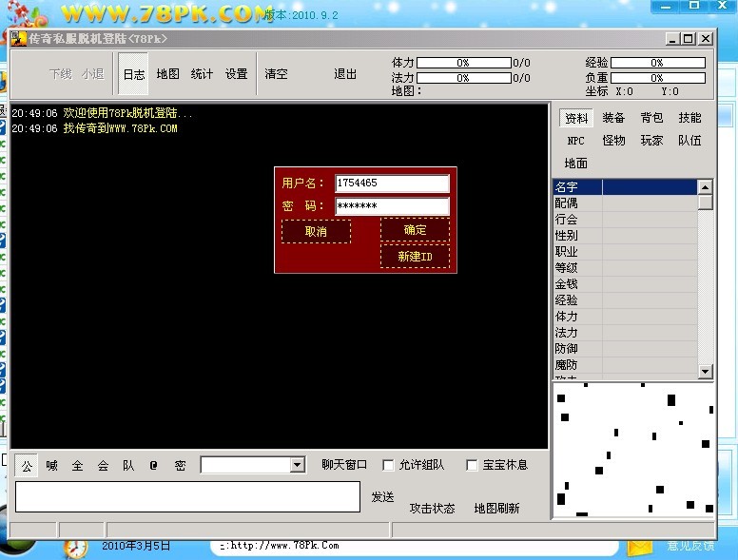Select the 喊 shout chat channel
The height and width of the screenshot is (560, 738).
51,466
